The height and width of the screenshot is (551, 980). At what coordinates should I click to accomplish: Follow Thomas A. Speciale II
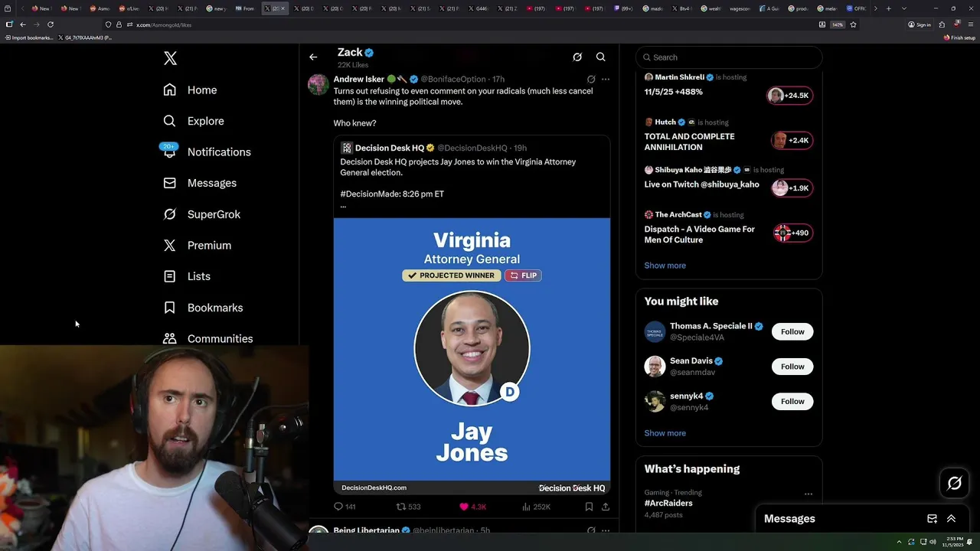pos(792,331)
